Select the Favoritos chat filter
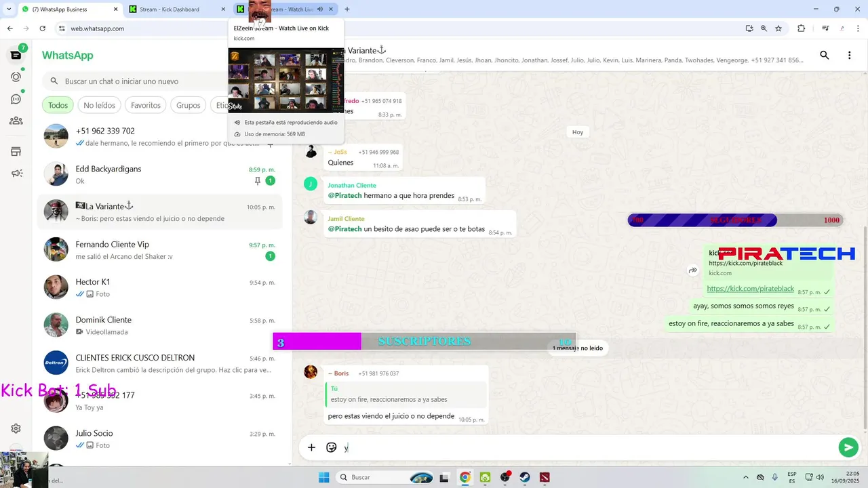868x488 pixels. point(146,105)
